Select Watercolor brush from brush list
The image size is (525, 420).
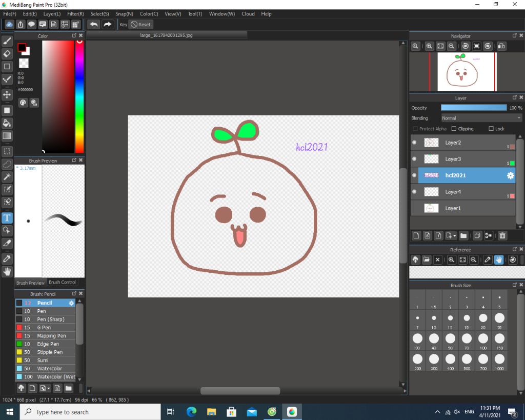(x=49, y=368)
